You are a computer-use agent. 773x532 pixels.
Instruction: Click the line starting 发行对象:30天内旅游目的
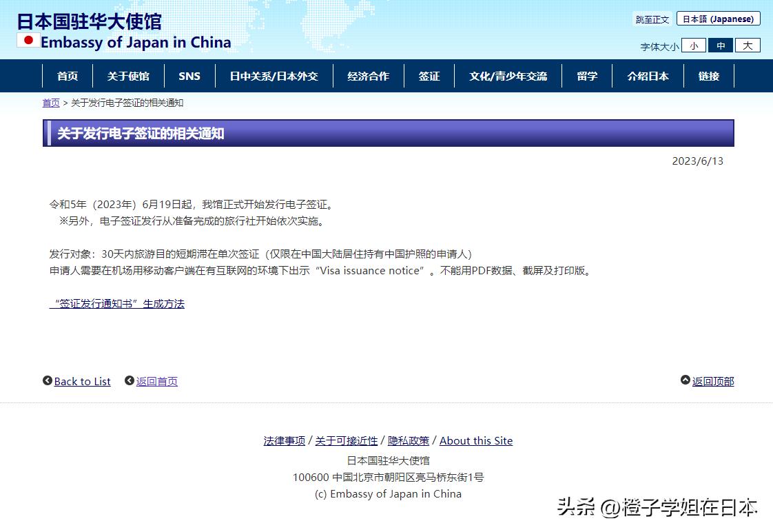pos(261,254)
